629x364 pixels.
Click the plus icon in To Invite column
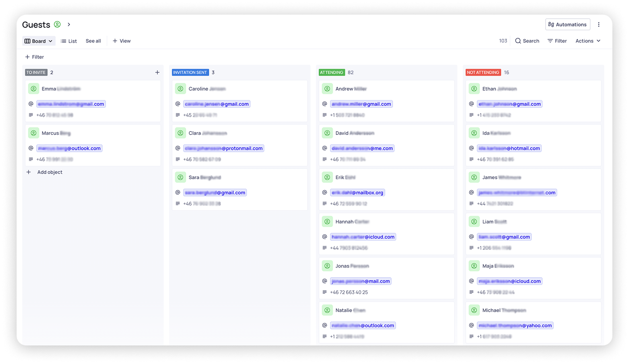pos(157,73)
